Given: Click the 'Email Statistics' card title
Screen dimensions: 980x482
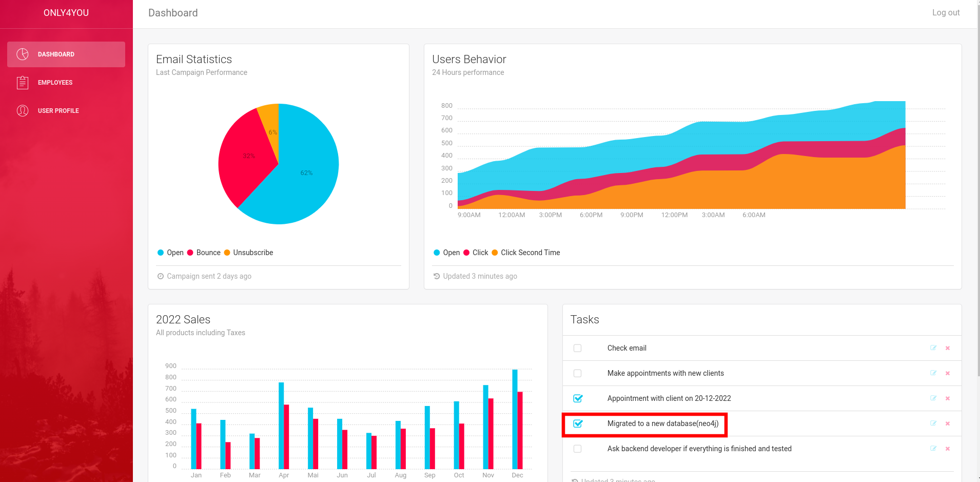Looking at the screenshot, I should (194, 60).
